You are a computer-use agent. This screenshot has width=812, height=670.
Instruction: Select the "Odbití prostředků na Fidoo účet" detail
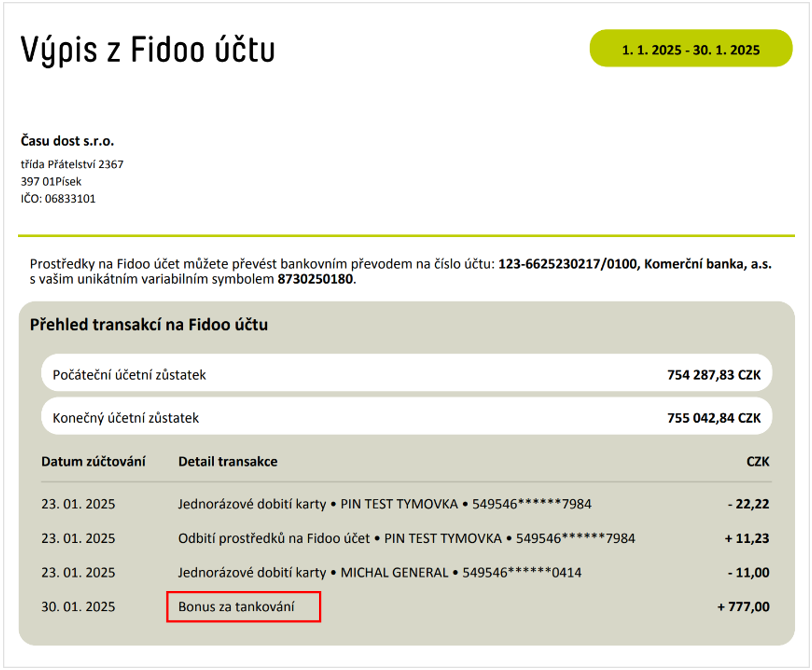(x=407, y=538)
